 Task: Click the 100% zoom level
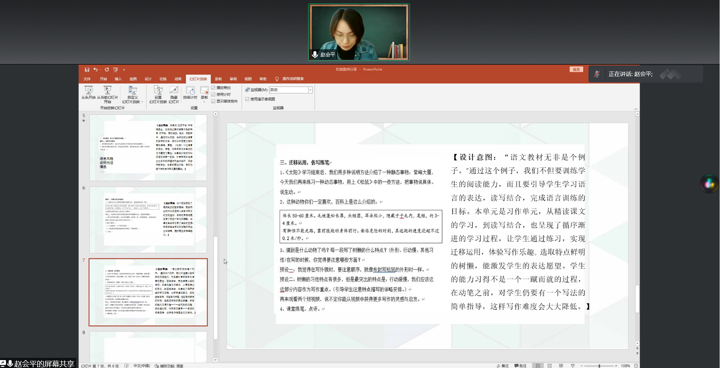click(x=625, y=366)
